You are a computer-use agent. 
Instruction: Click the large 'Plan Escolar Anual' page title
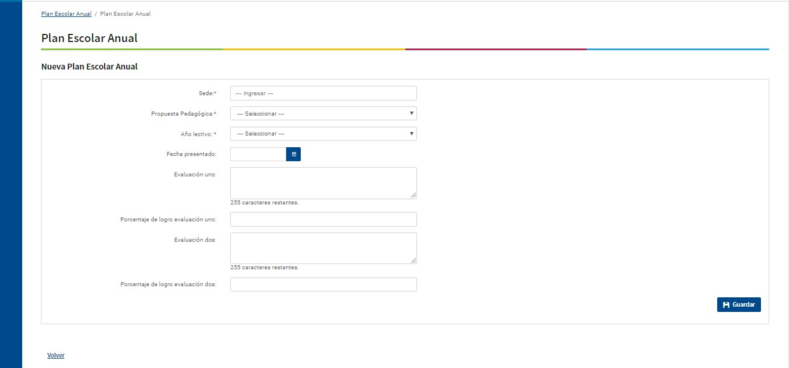(90, 38)
